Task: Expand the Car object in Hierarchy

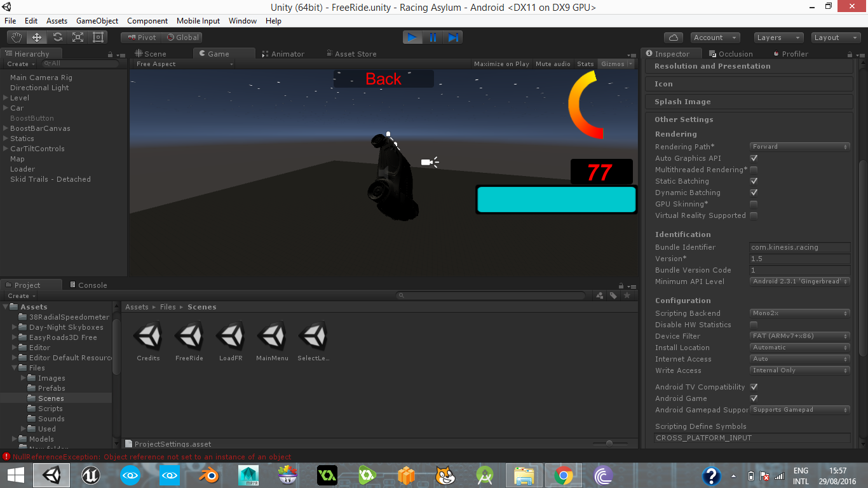Action: point(5,108)
